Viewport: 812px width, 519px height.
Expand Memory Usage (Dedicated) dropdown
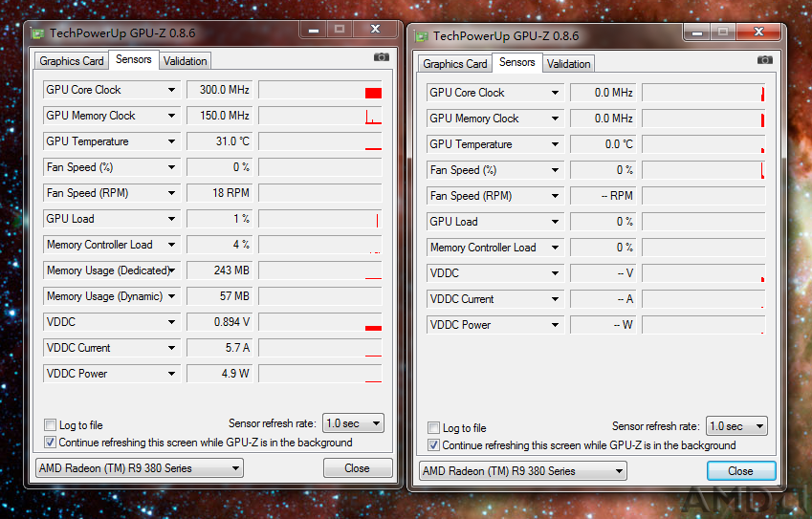pyautogui.click(x=171, y=270)
